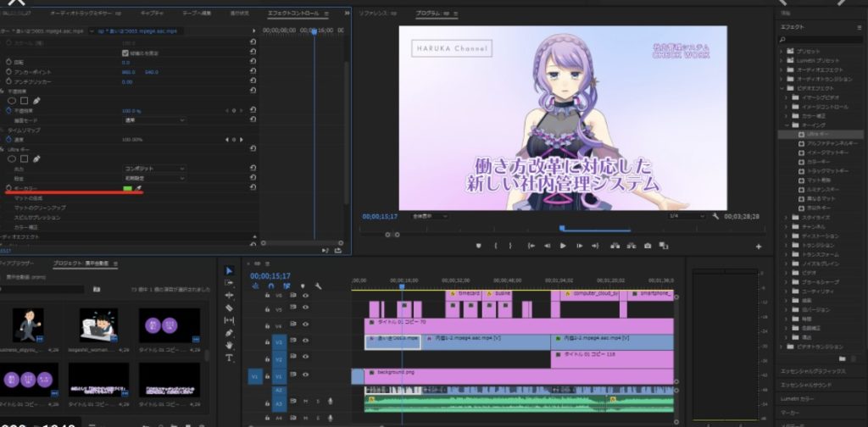Open the Program monitor Button Editor plus
The image size is (868, 427).
(759, 247)
